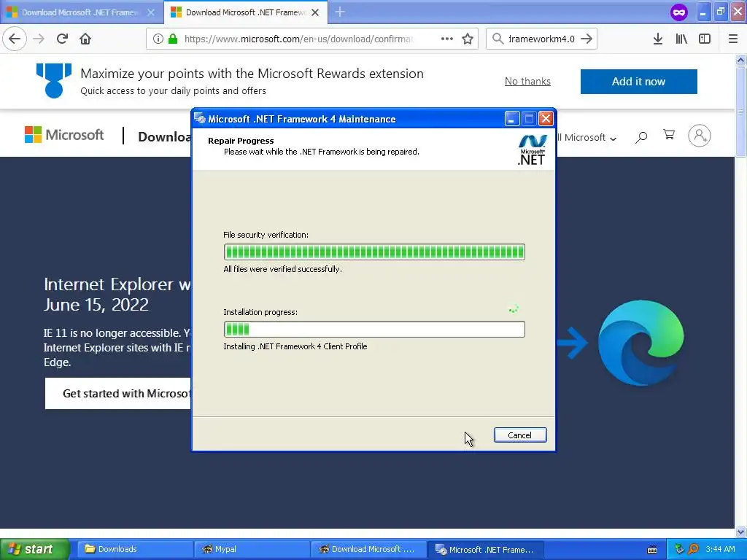The image size is (747, 560).
Task: Switch to Downloads taskbar window
Action: click(x=134, y=549)
